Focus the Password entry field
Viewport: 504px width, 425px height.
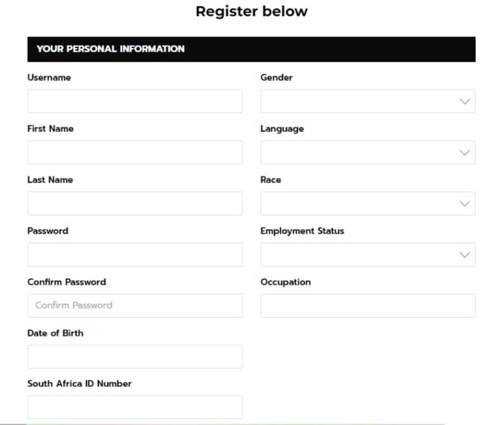pyautogui.click(x=134, y=255)
